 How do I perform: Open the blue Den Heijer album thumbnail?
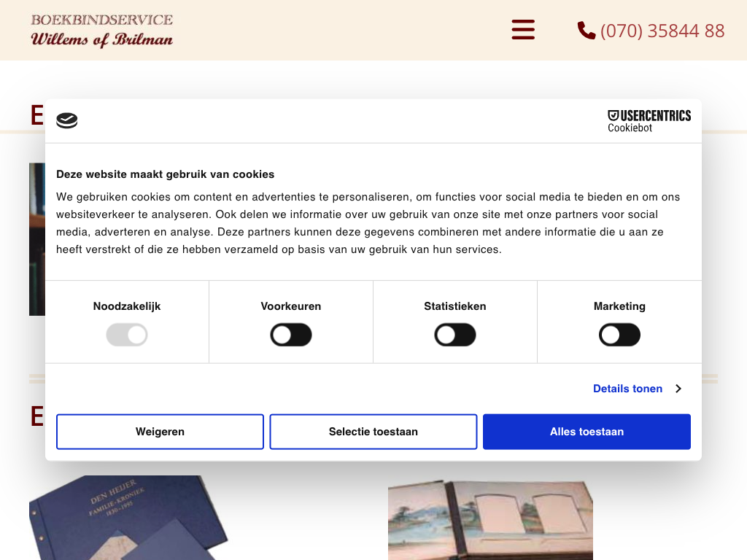pyautogui.click(x=128, y=518)
